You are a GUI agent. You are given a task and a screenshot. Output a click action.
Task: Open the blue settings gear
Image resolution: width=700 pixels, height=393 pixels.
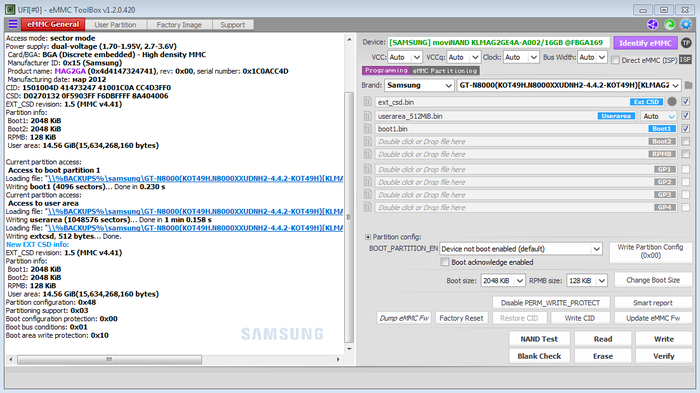pos(686,25)
